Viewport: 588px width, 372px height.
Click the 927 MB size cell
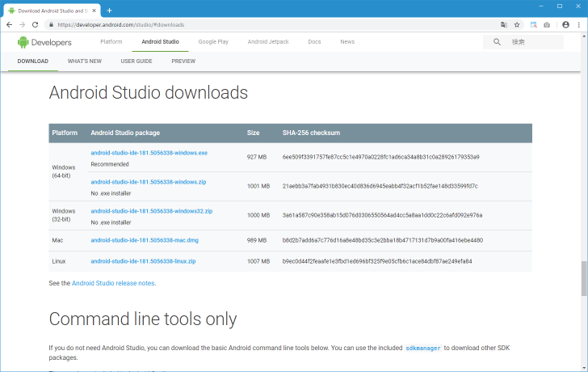tap(257, 157)
